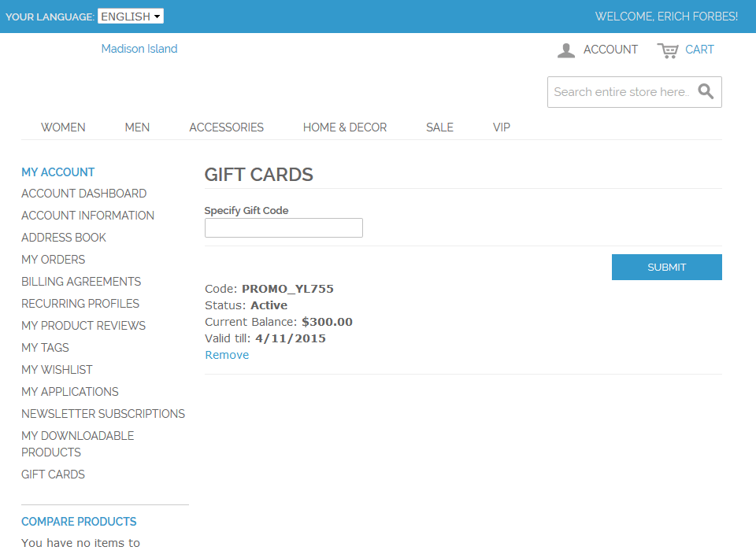Open the VIP section

[502, 127]
